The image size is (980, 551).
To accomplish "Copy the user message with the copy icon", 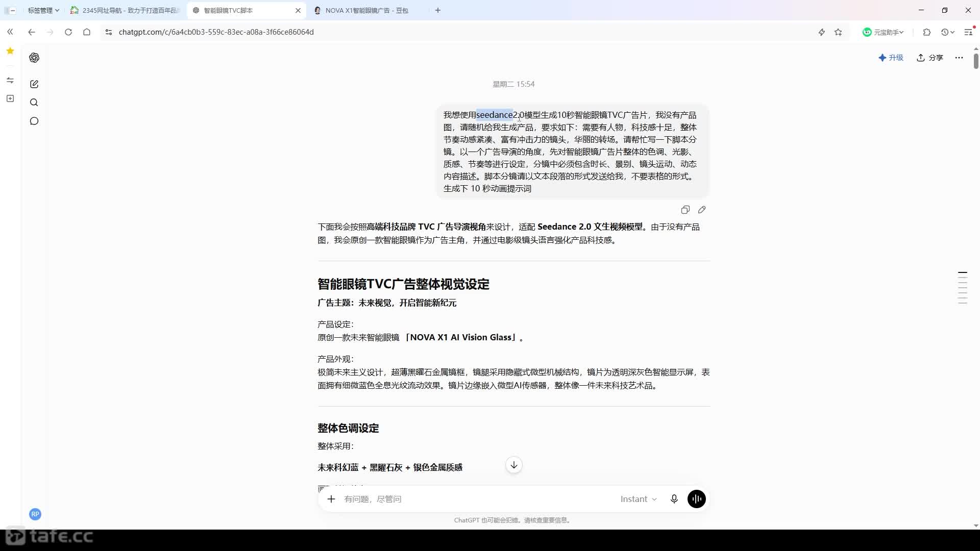I will click(x=685, y=210).
